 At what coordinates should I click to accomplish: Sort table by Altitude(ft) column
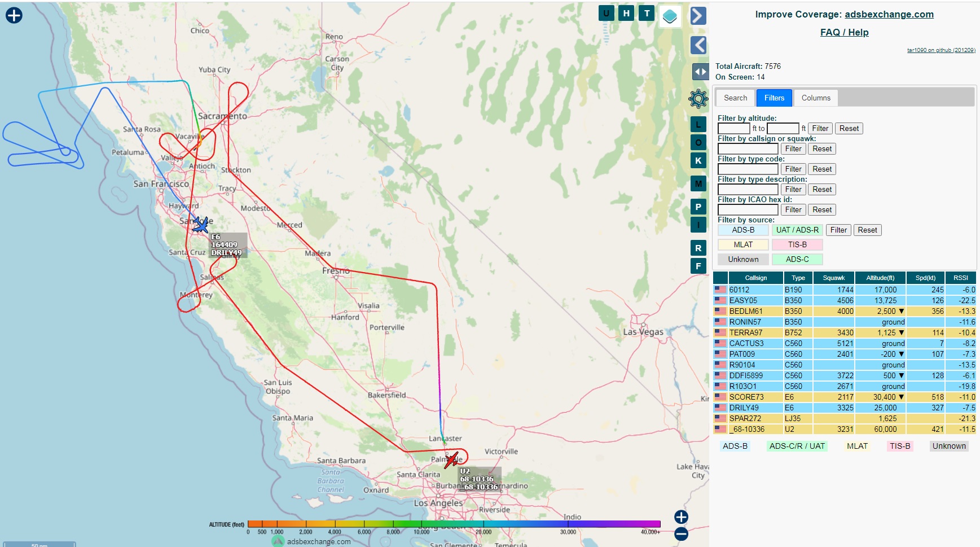pos(880,278)
